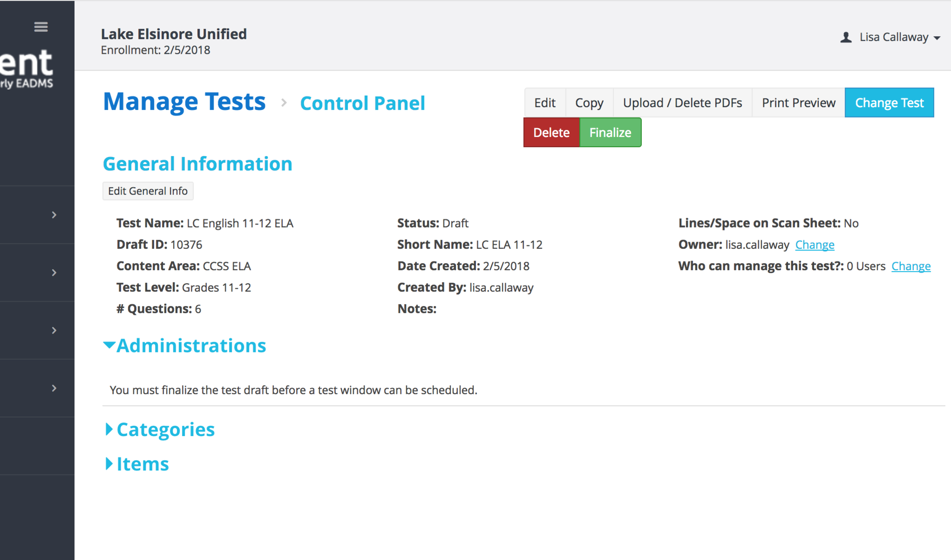Collapse the Administrations section
951x560 pixels.
110,345
